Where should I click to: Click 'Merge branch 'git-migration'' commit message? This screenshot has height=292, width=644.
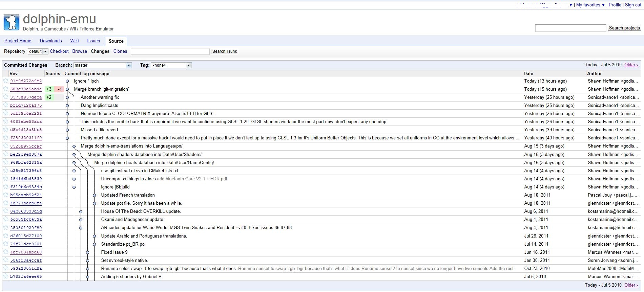(x=101, y=89)
